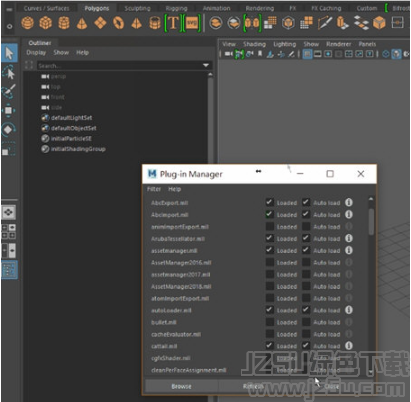Create a polygon pipe from the shelf
Image resolution: width=411 pixels, height=402 pixels.
coord(155,23)
